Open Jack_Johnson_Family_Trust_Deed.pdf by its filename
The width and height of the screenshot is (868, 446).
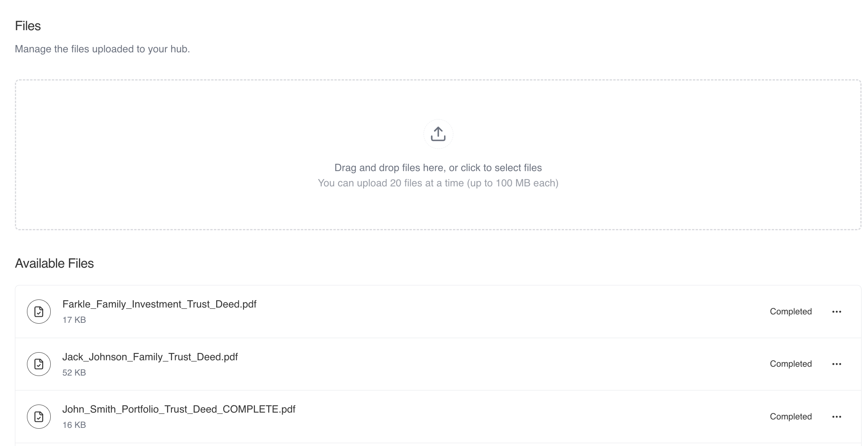[150, 357]
